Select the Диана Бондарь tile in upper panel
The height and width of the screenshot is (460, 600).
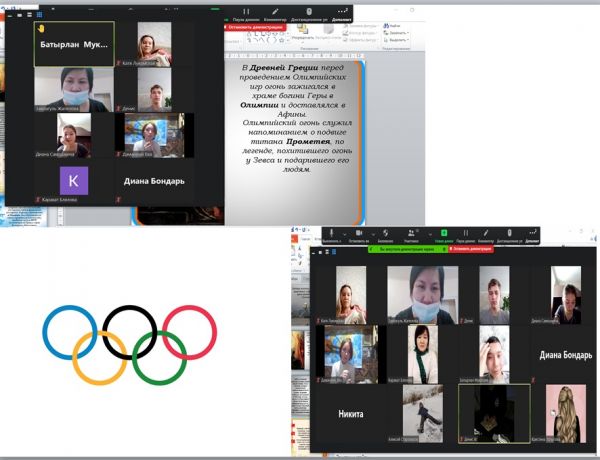154,181
